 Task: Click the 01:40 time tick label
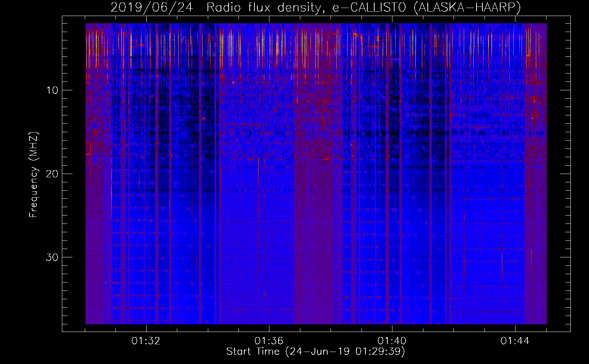pyautogui.click(x=392, y=341)
